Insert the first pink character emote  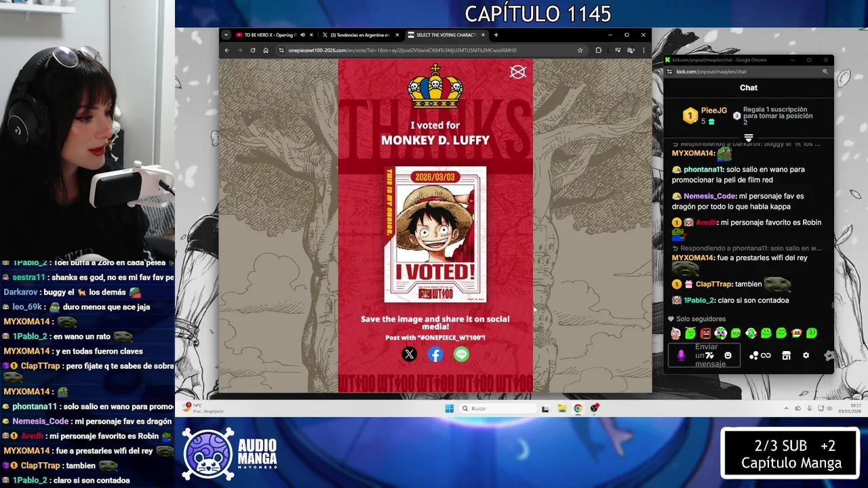675,333
